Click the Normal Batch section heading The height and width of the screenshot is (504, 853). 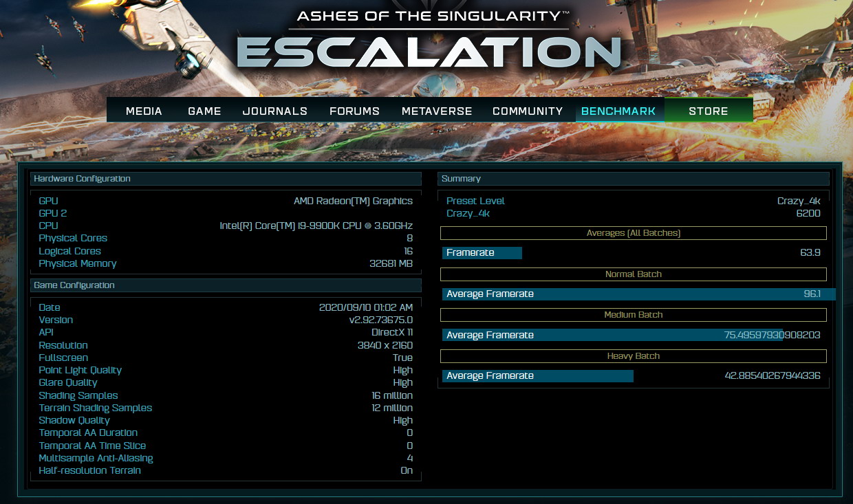click(x=633, y=274)
